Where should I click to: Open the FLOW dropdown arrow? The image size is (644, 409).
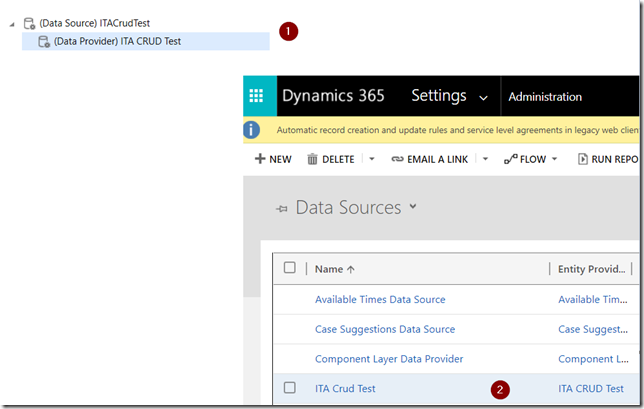click(x=554, y=159)
